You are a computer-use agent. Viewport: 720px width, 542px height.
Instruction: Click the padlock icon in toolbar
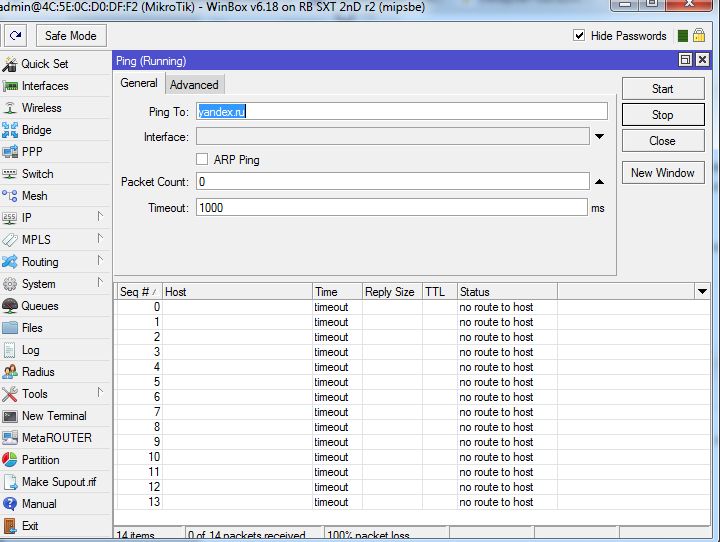click(x=699, y=35)
